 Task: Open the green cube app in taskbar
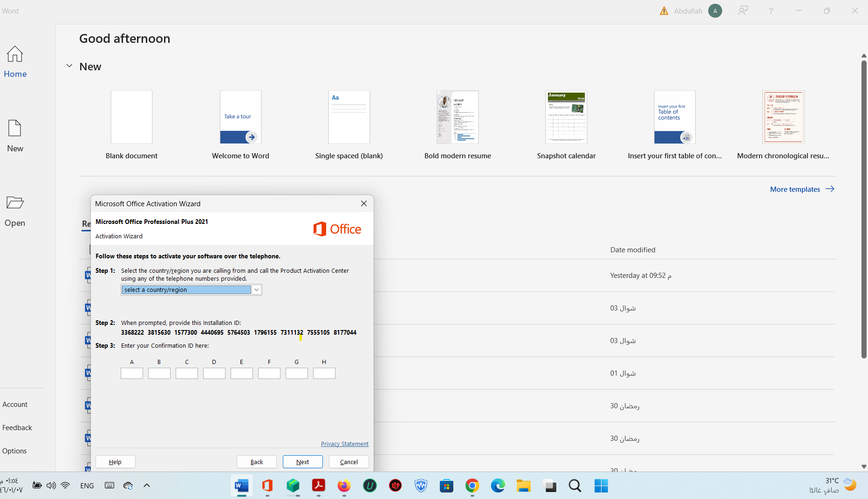click(293, 486)
